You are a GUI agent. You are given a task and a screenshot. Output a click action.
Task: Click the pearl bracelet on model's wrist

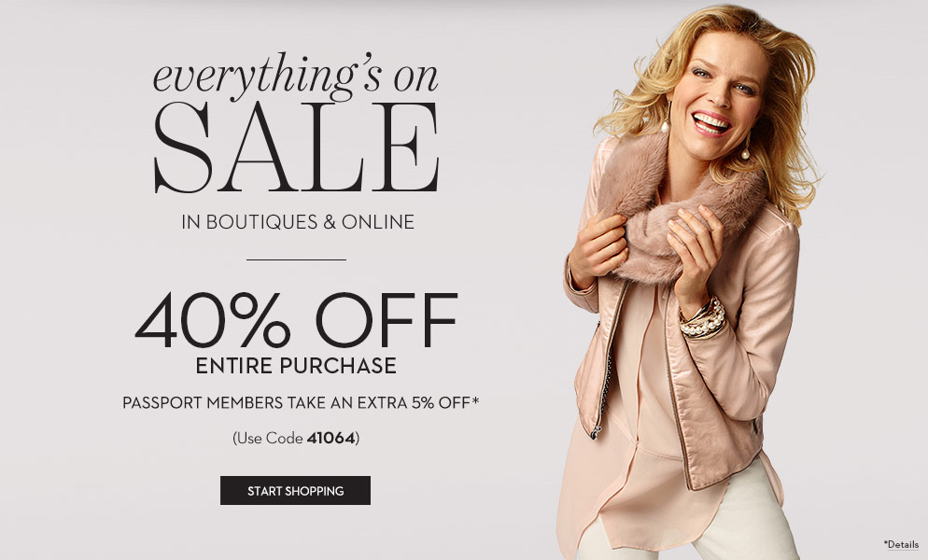[x=702, y=319]
